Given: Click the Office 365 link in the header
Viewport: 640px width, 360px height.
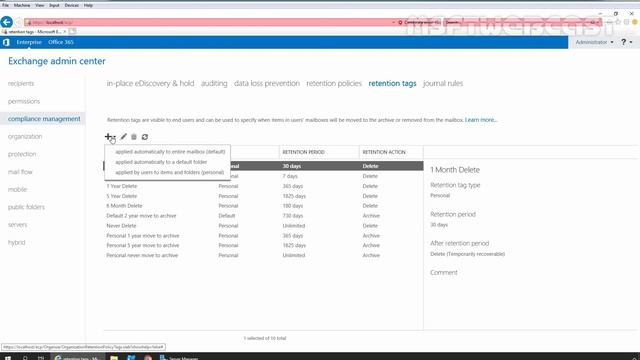Looking at the screenshot, I should [x=61, y=42].
